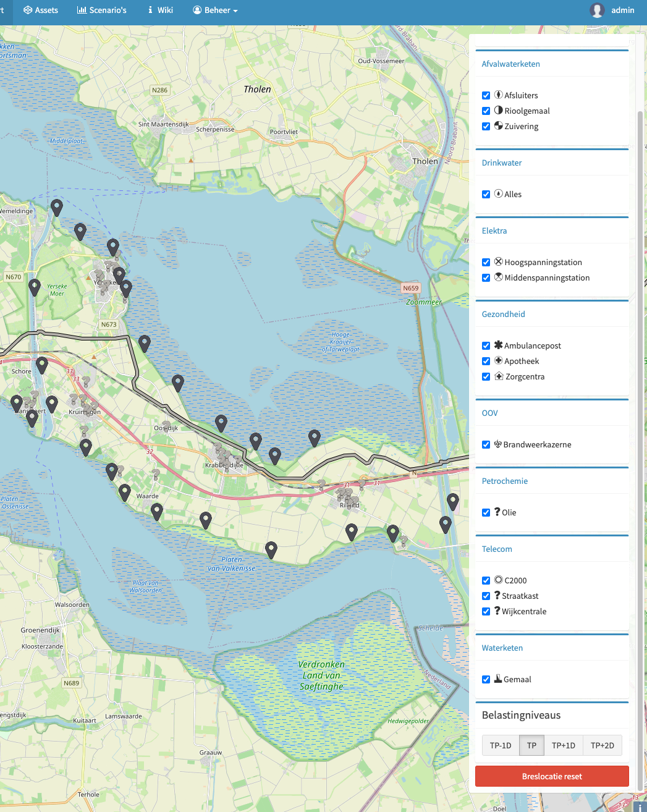Click the Afsluiters layer icon

click(x=499, y=95)
